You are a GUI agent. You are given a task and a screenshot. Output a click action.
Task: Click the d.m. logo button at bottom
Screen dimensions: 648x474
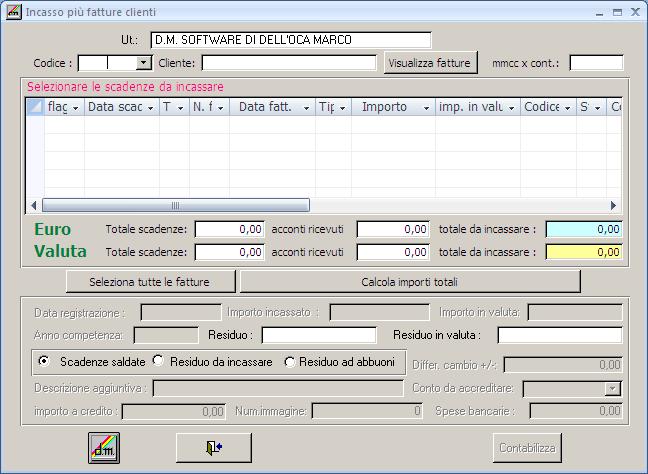click(x=104, y=448)
